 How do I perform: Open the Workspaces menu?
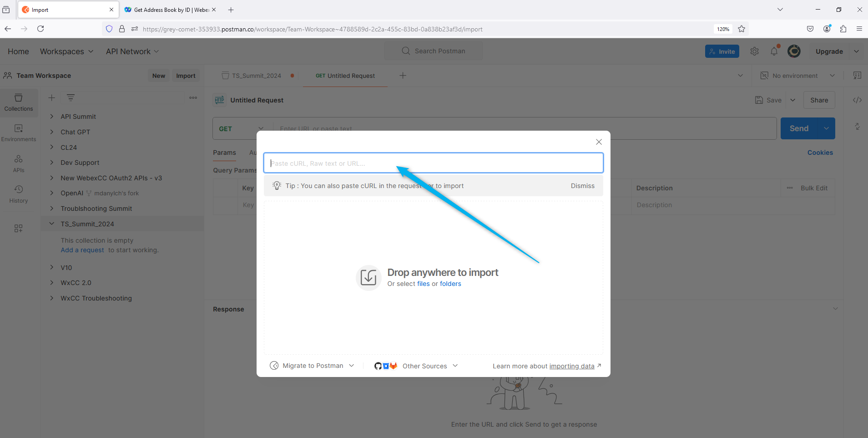click(x=66, y=51)
